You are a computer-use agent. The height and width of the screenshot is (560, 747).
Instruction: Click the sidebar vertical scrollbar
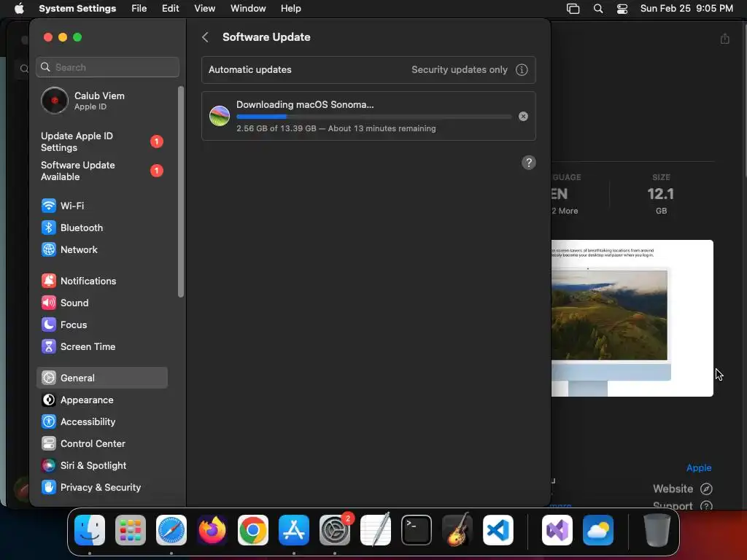(x=181, y=192)
